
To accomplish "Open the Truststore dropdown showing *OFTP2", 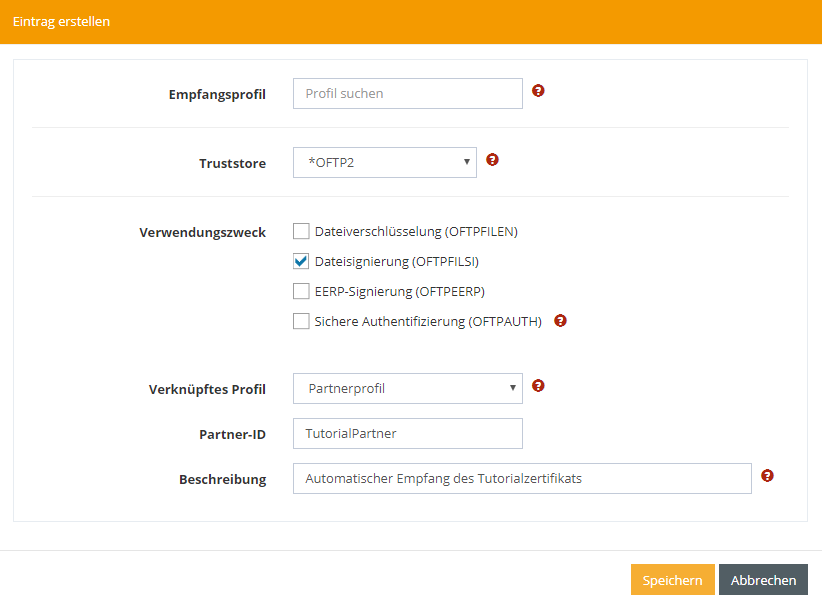I will 384,162.
